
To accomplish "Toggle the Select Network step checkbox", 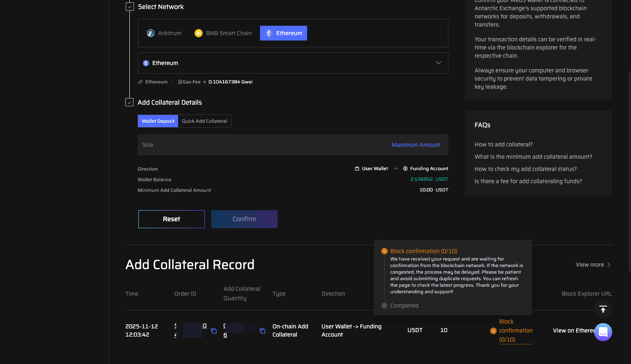I will 129,7.
